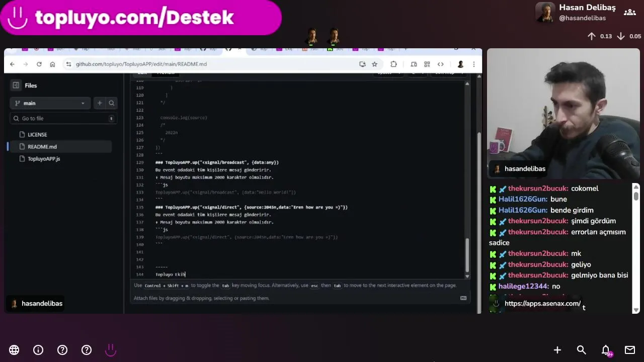The image size is (644, 362).
Task: Click the GitHub URL in address bar
Action: pos(141,64)
